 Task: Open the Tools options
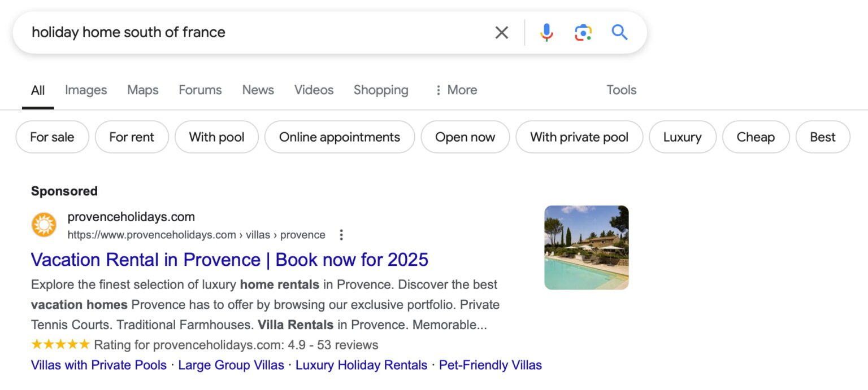coord(621,90)
